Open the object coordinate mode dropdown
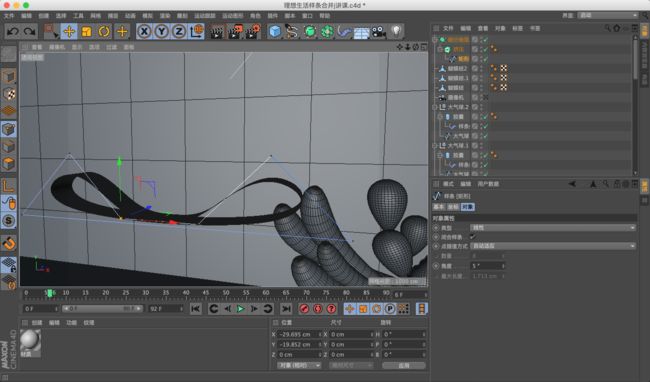 coord(299,365)
